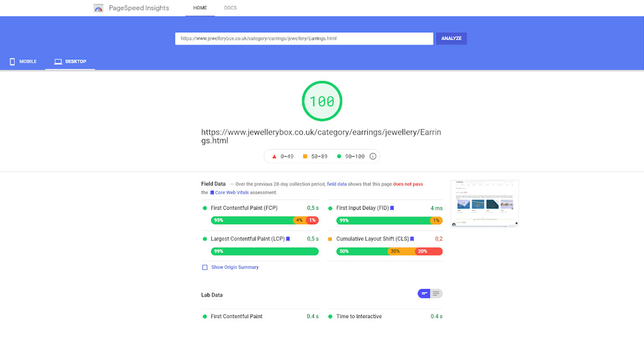The width and height of the screenshot is (644, 338).
Task: Open the DOCS tab
Action: tap(230, 8)
